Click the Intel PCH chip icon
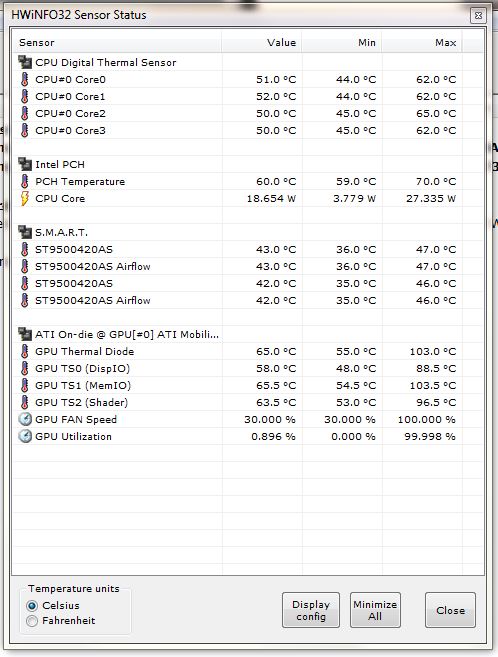Viewport: 498px width, 657px height. click(x=25, y=164)
